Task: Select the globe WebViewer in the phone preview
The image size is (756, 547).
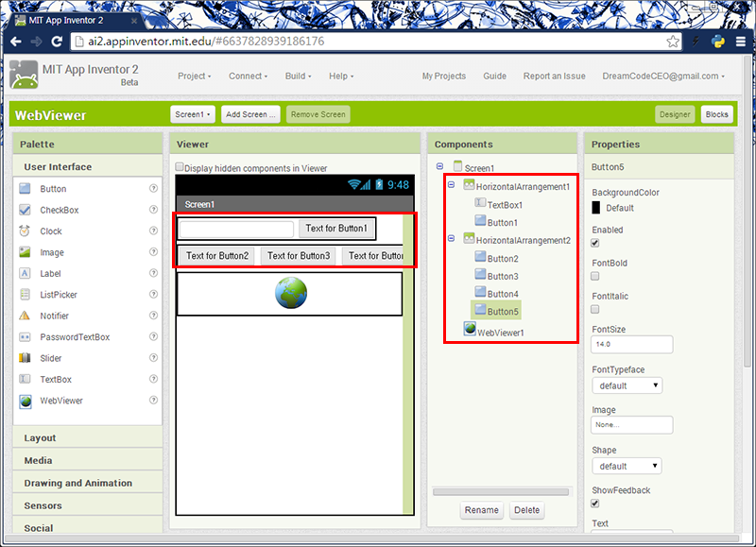Action: 291,293
